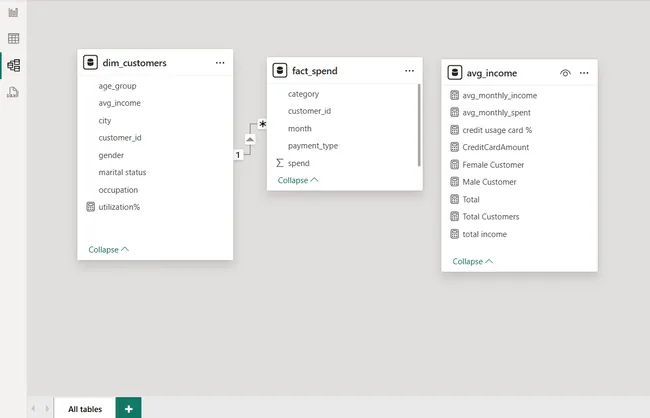Viewport: 650px width, 418px height.
Task: Select the marital status field
Action: (x=122, y=172)
